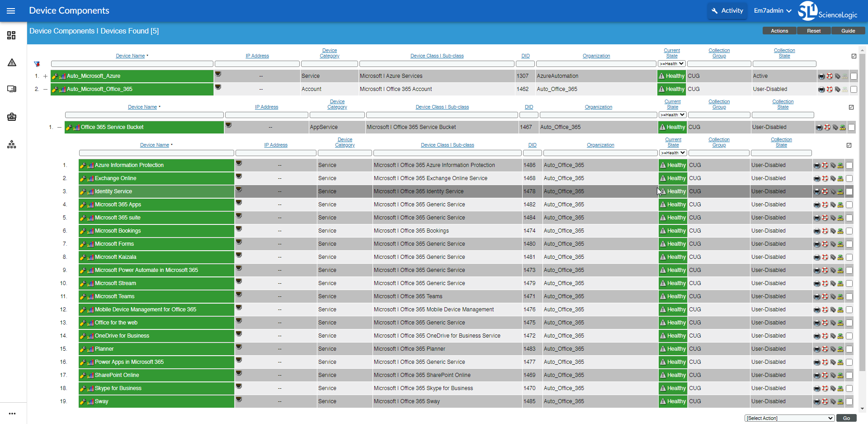Image resolution: width=868 pixels, height=424 pixels.
Task: Click lifebuoy ticket icon in Auto_Microsoft_Office_365 row
Action: pyautogui.click(x=830, y=90)
